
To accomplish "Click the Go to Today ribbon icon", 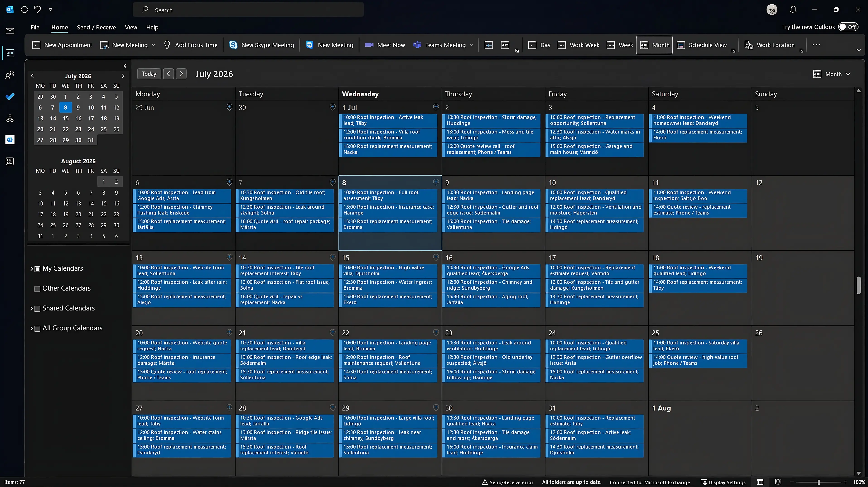I will [489, 45].
